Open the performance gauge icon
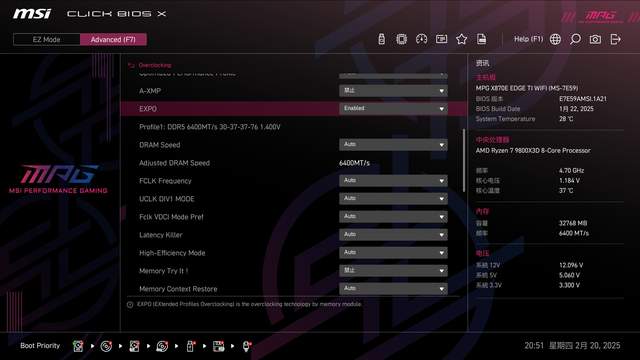Viewport: 640px width, 360px height. tap(421, 39)
